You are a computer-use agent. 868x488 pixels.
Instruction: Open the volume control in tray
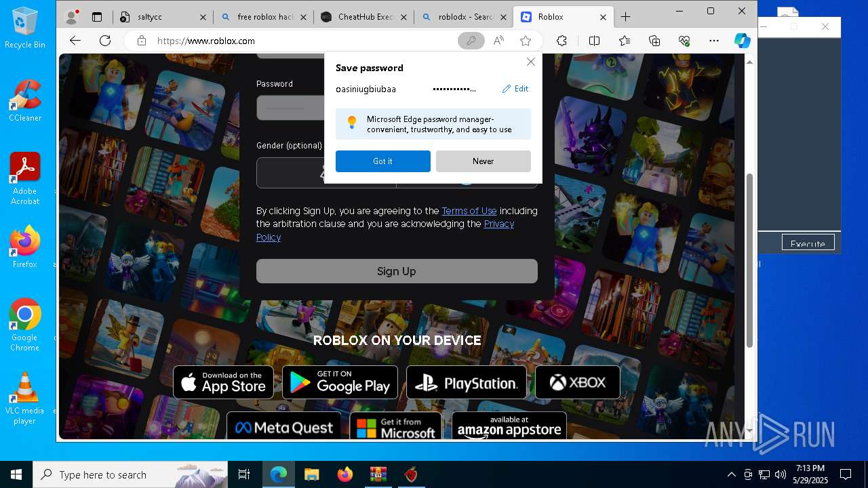click(780, 474)
